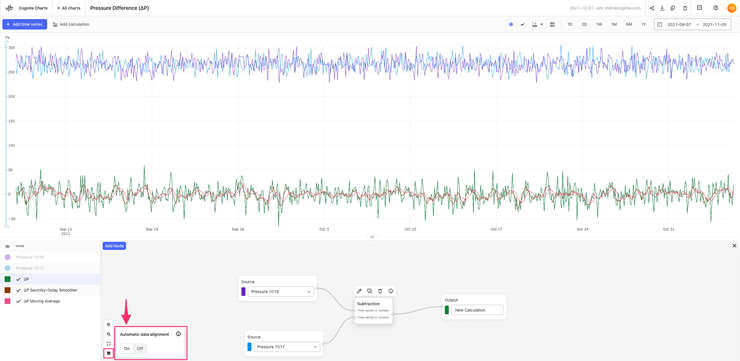The height and width of the screenshot is (361, 740).
Task: Click the pink Moving Average color swatch
Action: [8, 301]
